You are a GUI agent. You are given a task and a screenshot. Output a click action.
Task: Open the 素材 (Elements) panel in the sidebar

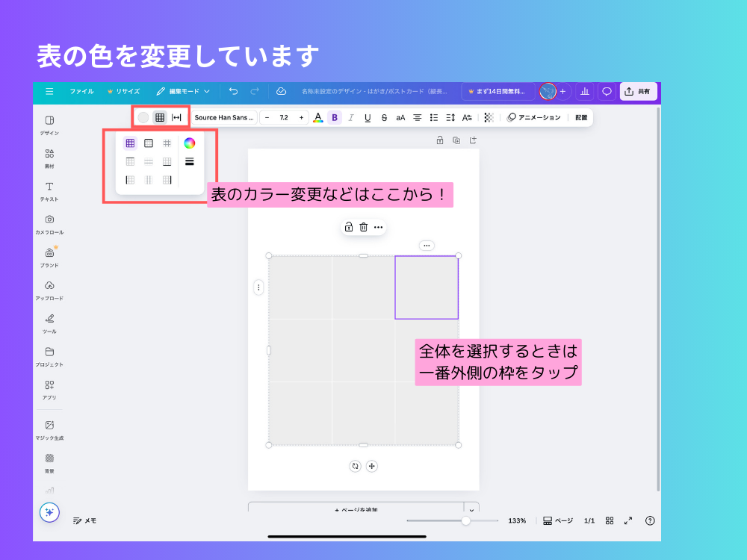pyautogui.click(x=49, y=155)
